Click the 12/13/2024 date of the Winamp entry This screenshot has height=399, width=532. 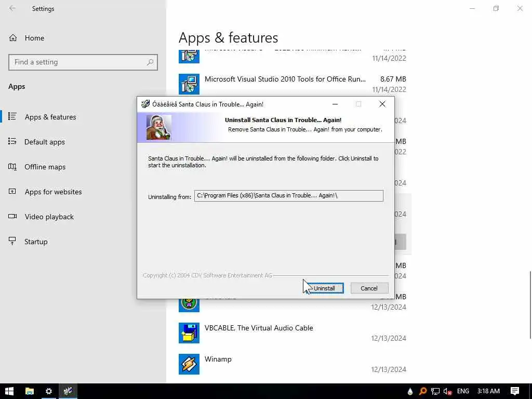(x=389, y=369)
